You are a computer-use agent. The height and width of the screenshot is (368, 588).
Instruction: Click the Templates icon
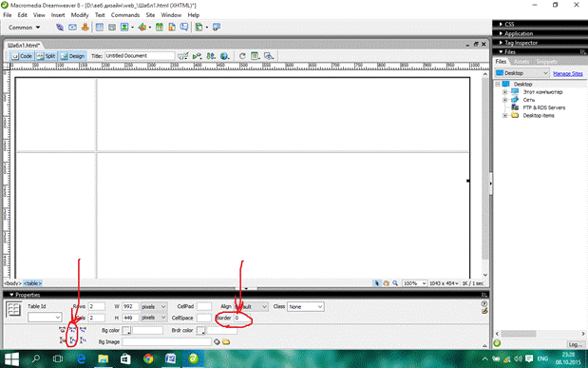(x=199, y=27)
